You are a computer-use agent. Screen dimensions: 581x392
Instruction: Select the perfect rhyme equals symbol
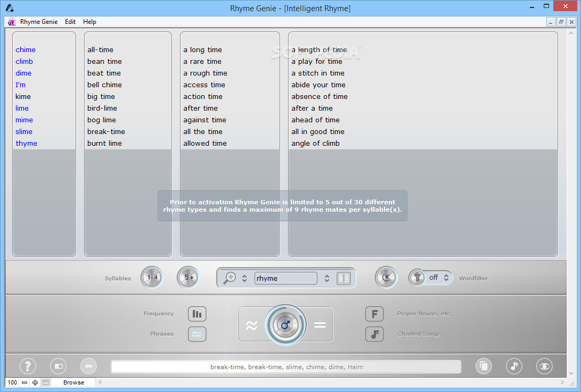tap(320, 325)
